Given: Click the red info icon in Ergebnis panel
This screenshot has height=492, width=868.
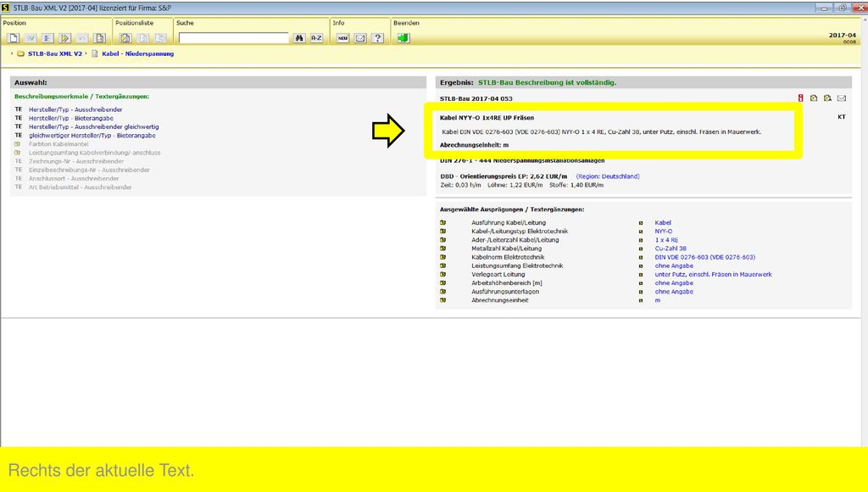Looking at the screenshot, I should point(800,98).
